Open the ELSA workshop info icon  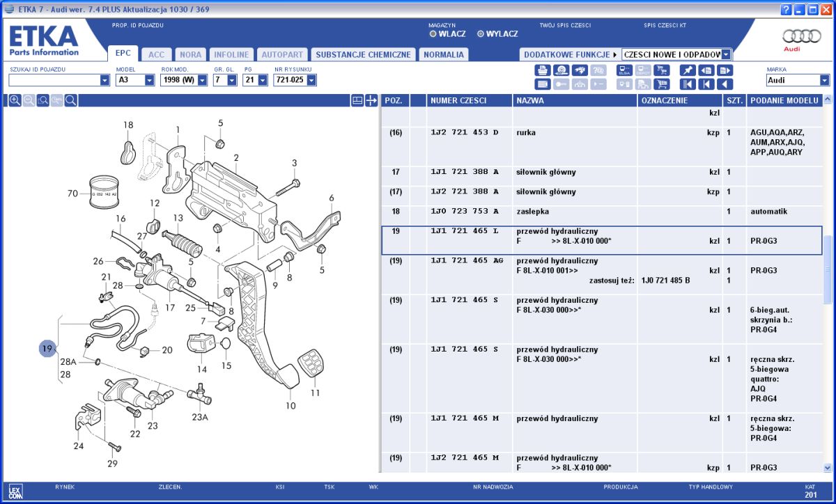[x=624, y=70]
